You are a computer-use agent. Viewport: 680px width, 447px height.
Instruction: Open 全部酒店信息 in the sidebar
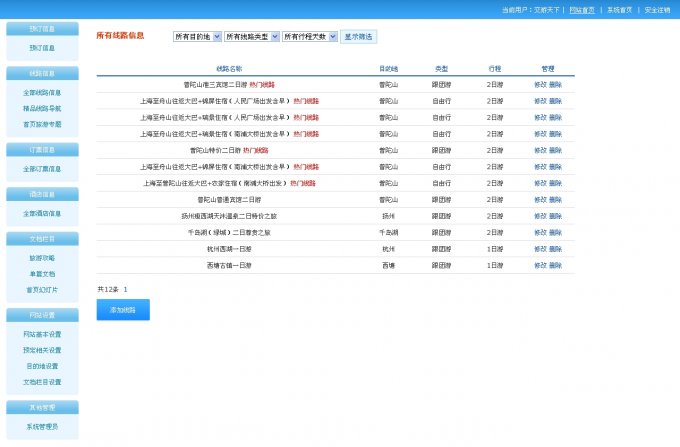point(42,214)
